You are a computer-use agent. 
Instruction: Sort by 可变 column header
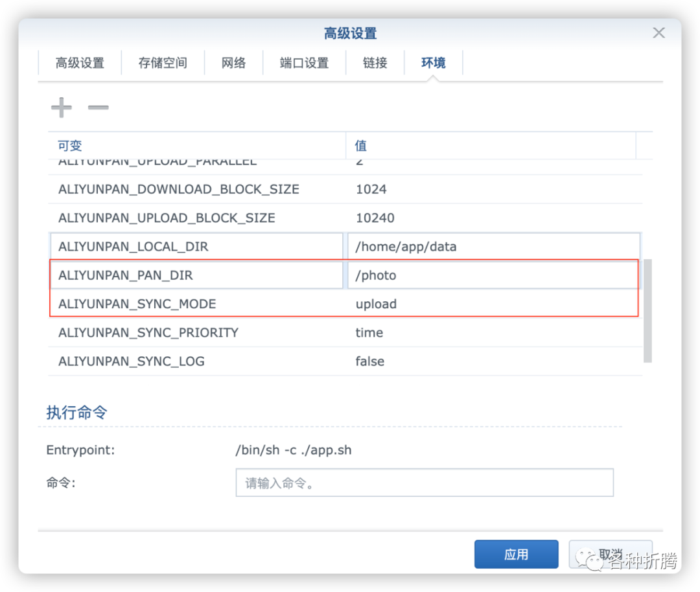coord(197,146)
